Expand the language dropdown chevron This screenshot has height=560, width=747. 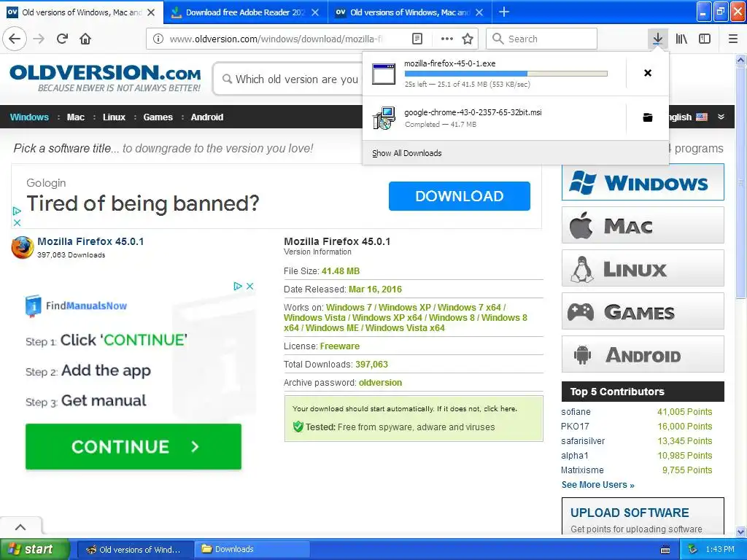[x=721, y=117]
